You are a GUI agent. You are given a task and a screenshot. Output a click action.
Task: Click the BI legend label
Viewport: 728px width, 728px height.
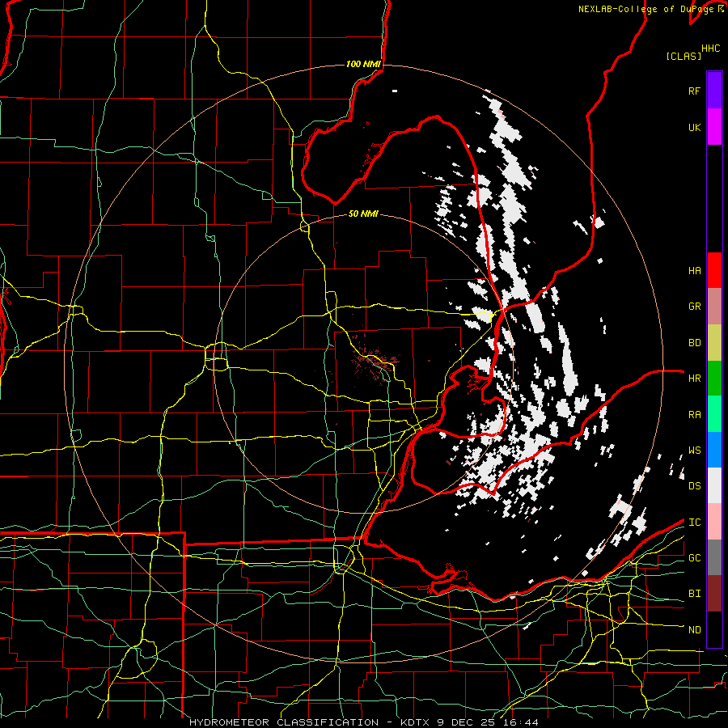click(x=695, y=594)
